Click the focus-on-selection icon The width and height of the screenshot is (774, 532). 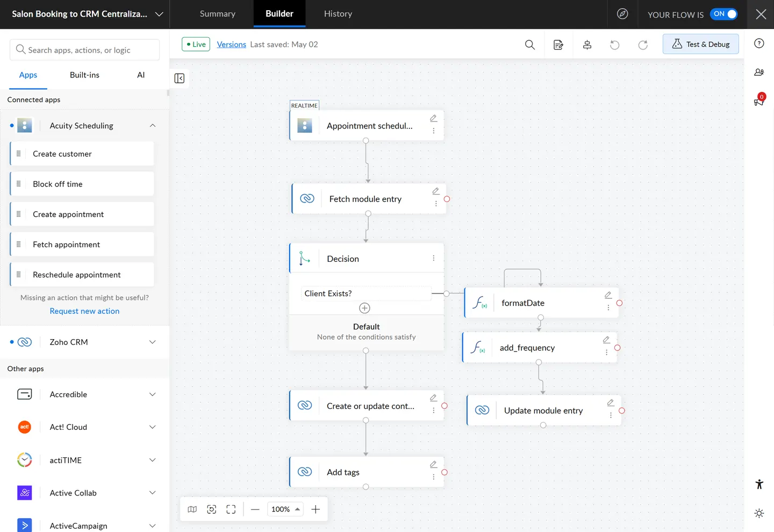pos(212,509)
